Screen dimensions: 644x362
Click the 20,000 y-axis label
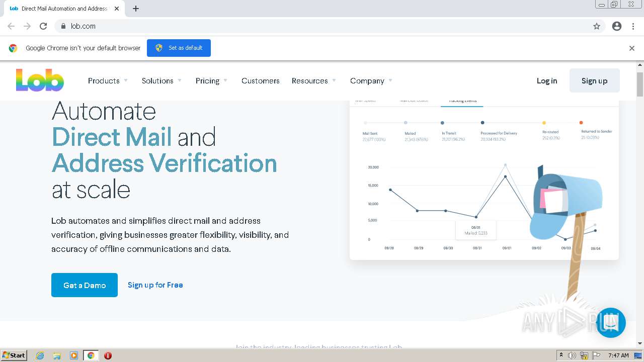(373, 167)
